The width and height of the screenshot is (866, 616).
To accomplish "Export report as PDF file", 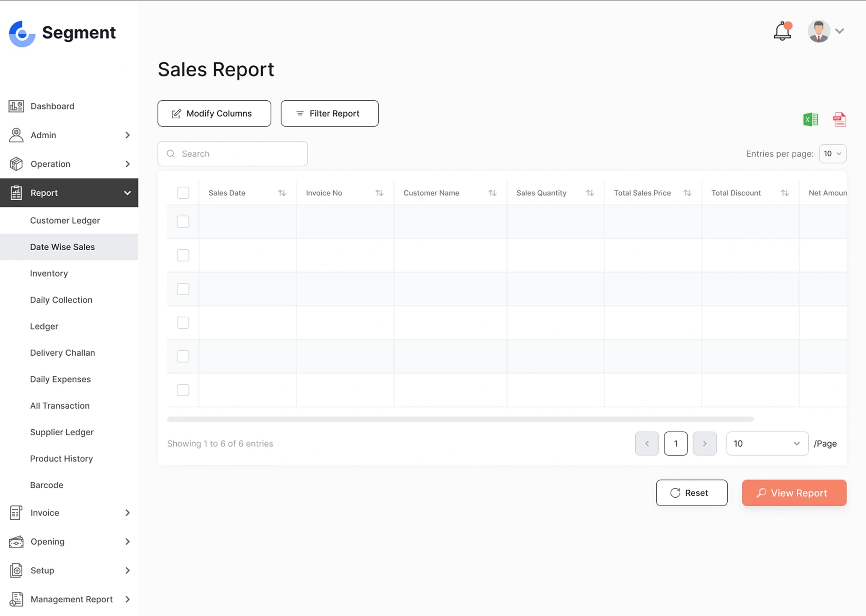I will pos(839,120).
